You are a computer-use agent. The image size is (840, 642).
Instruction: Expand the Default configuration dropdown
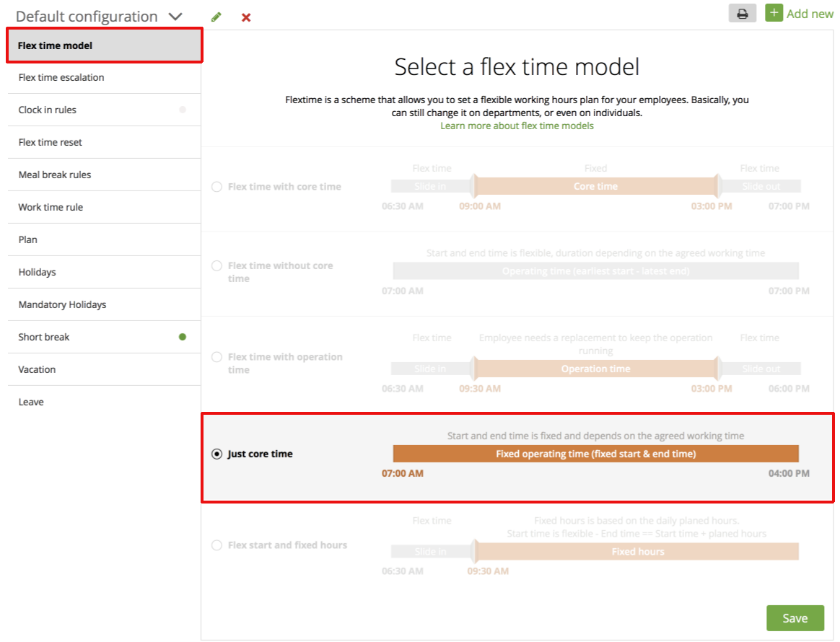click(173, 15)
